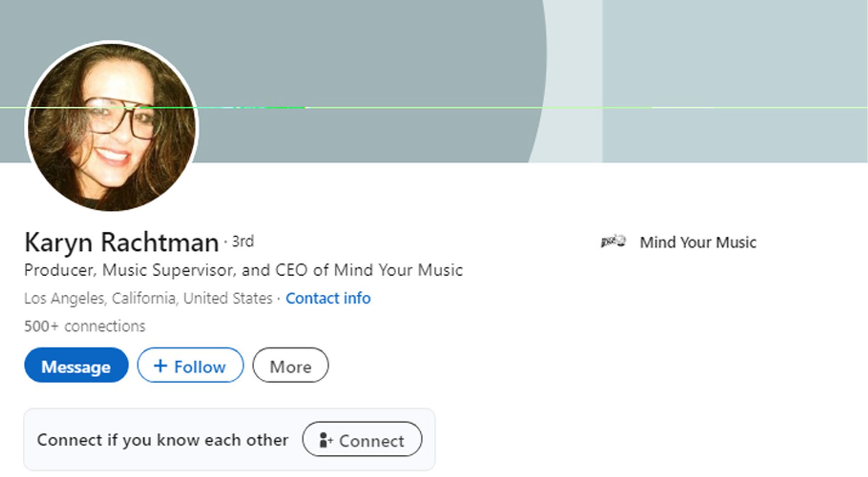The width and height of the screenshot is (868, 477).
Task: Open the Mind Your Music company text
Action: [x=698, y=242]
